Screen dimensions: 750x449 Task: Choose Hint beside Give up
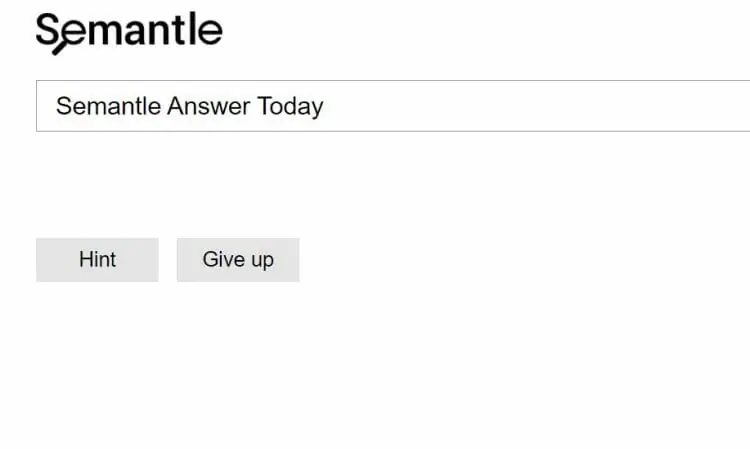click(97, 260)
